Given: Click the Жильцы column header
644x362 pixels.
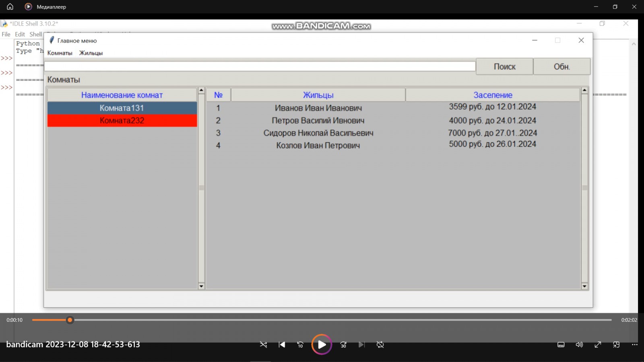Looking at the screenshot, I should tap(318, 95).
